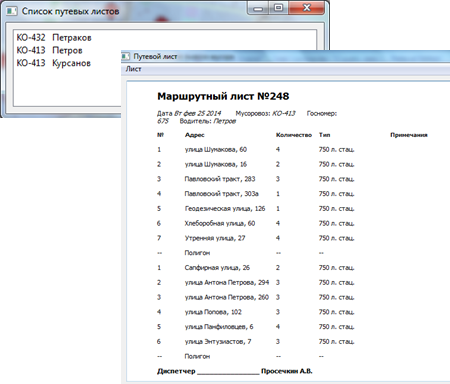This screenshot has height=384, width=450.
Task: Click the Госномер value 675
Action: [163, 121]
